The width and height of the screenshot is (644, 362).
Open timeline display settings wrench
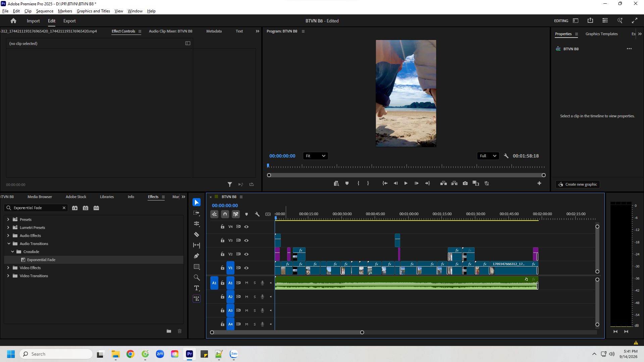tap(257, 214)
